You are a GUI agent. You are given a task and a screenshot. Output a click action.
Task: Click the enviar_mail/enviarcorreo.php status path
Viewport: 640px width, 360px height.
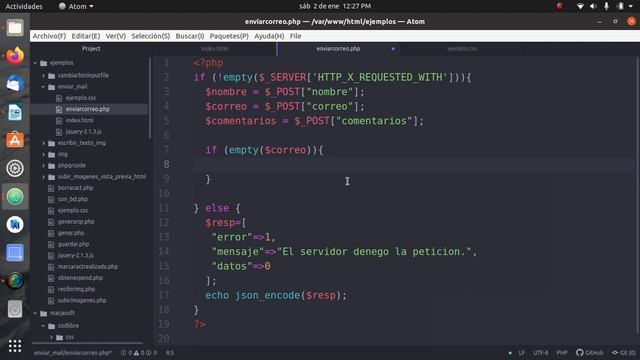(x=73, y=353)
